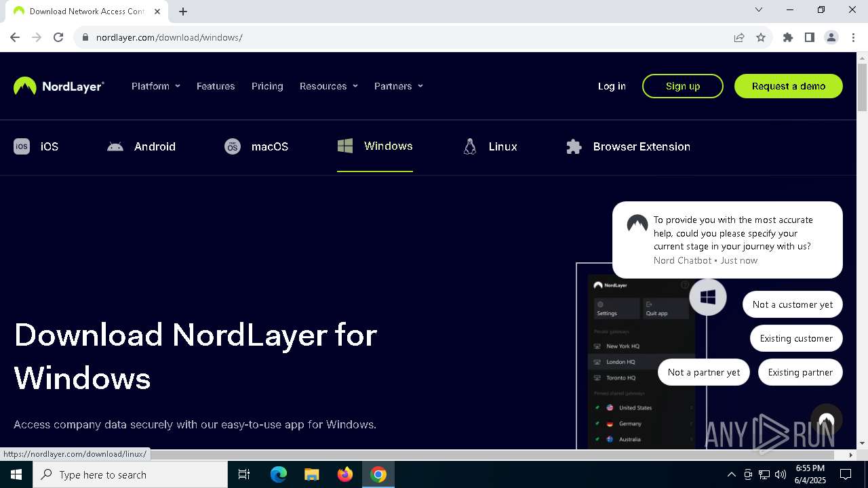Select the Android robot icon
The image size is (868, 488).
coord(115,146)
